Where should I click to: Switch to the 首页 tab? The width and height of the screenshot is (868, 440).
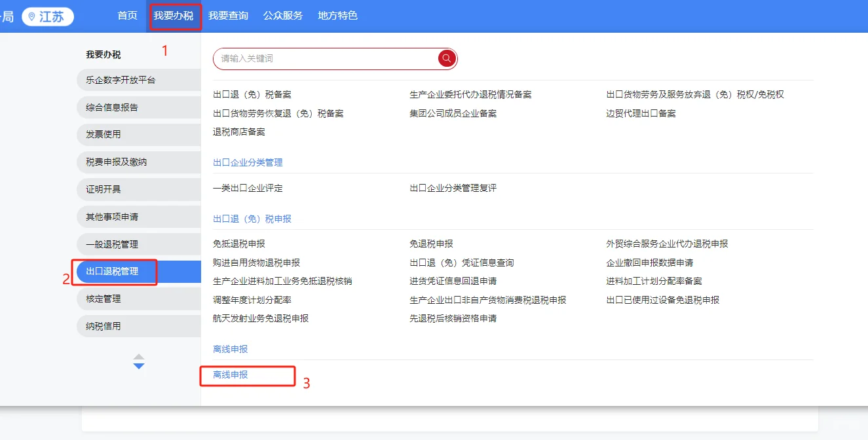click(126, 16)
